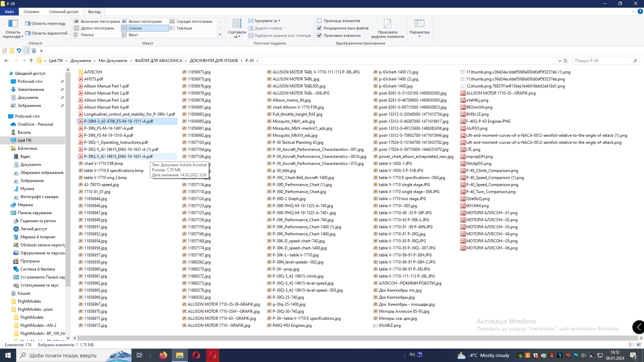Uncheck Hidden items (Приховані елементи) checkbox
The width and height of the screenshot is (644, 362).
(x=319, y=36)
